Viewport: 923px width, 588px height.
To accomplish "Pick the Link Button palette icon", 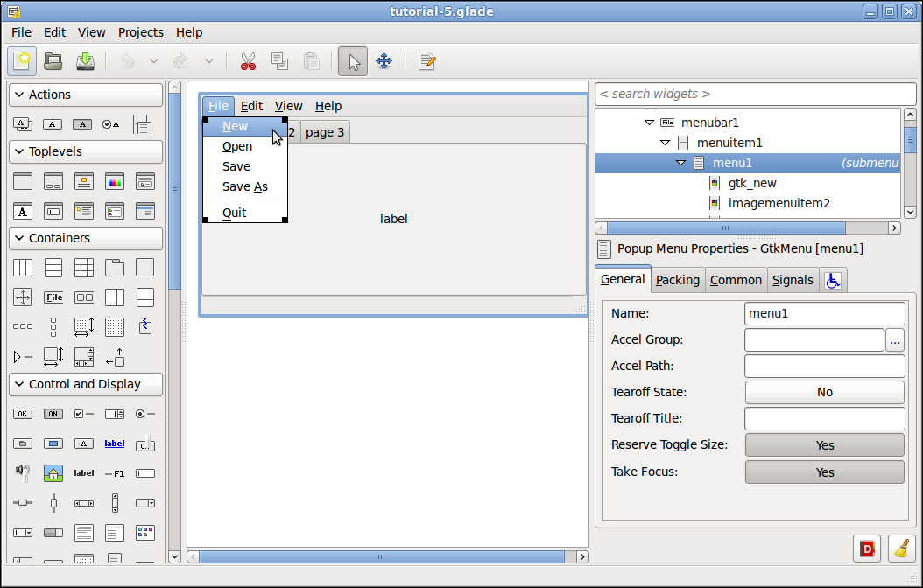I will (115, 444).
